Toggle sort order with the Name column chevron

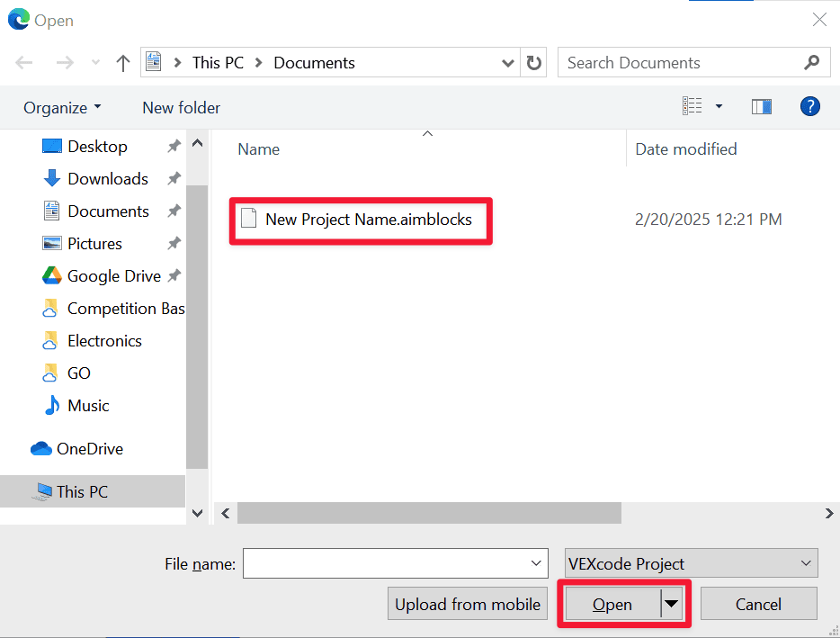pos(428,133)
